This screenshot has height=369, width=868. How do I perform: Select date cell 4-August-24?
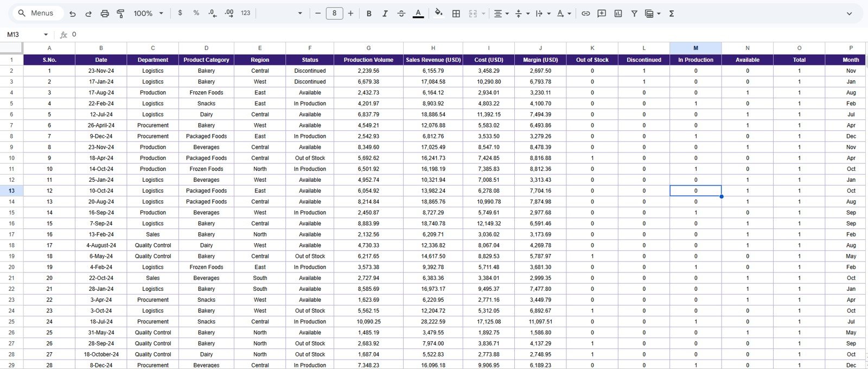pyautogui.click(x=101, y=245)
